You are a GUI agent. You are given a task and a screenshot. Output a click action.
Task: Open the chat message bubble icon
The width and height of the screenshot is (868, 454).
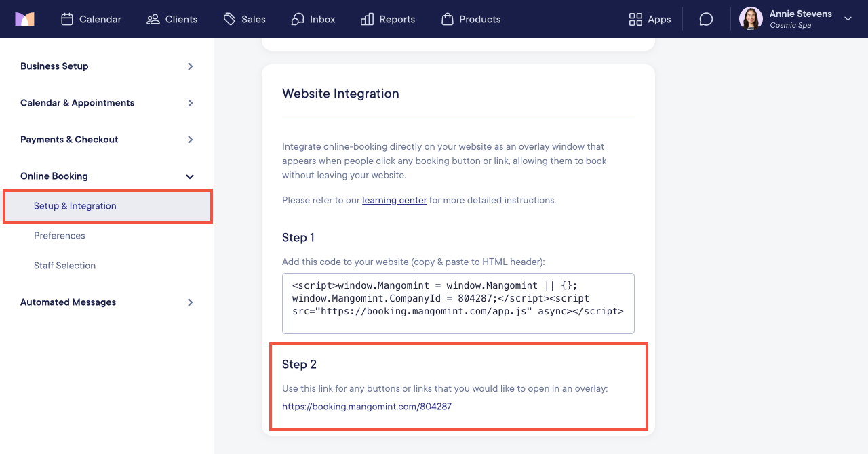[706, 19]
